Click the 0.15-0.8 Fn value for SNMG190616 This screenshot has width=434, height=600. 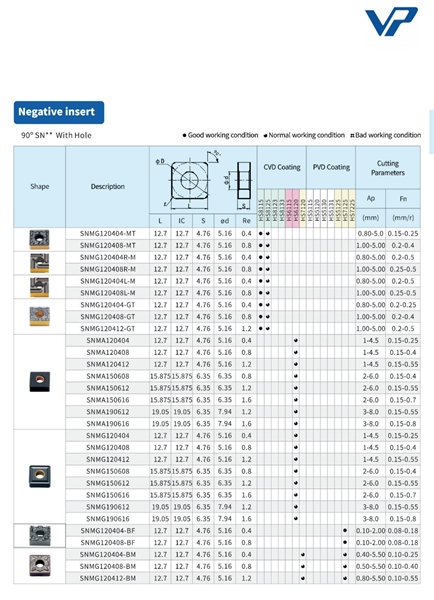click(x=403, y=518)
